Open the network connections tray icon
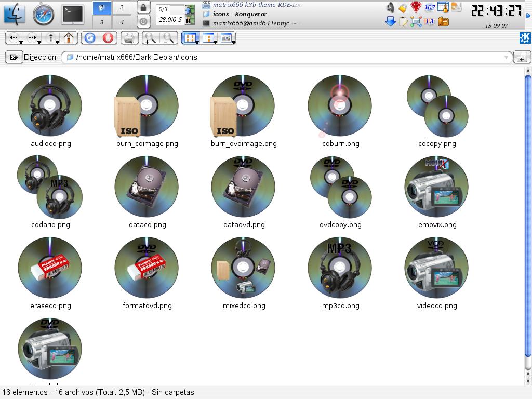The width and height of the screenshot is (532, 399). [x=416, y=22]
